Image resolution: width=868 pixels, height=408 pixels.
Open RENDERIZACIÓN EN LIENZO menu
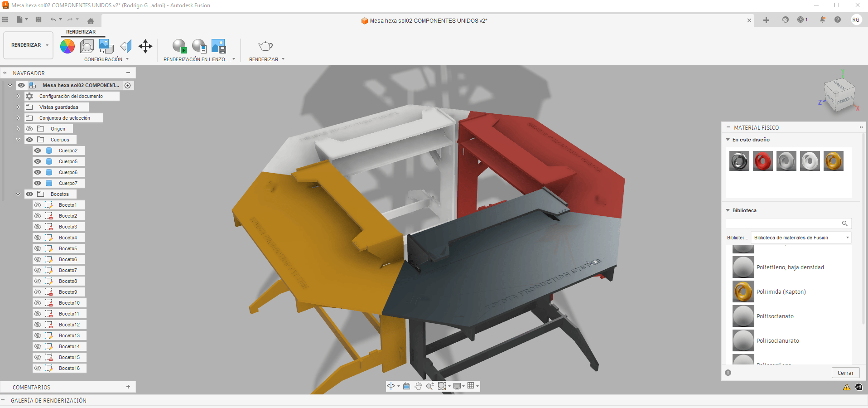[199, 59]
